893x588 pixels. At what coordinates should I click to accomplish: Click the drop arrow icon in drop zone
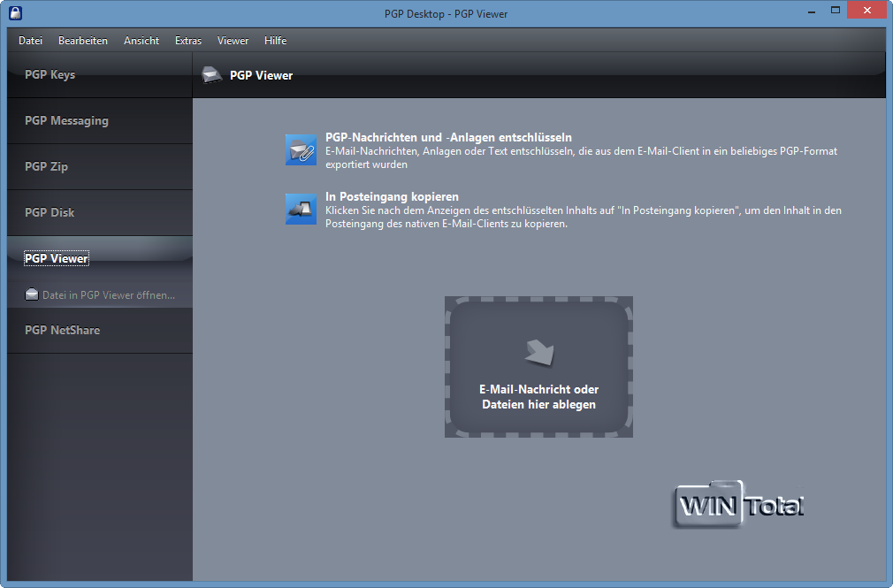[538, 352]
